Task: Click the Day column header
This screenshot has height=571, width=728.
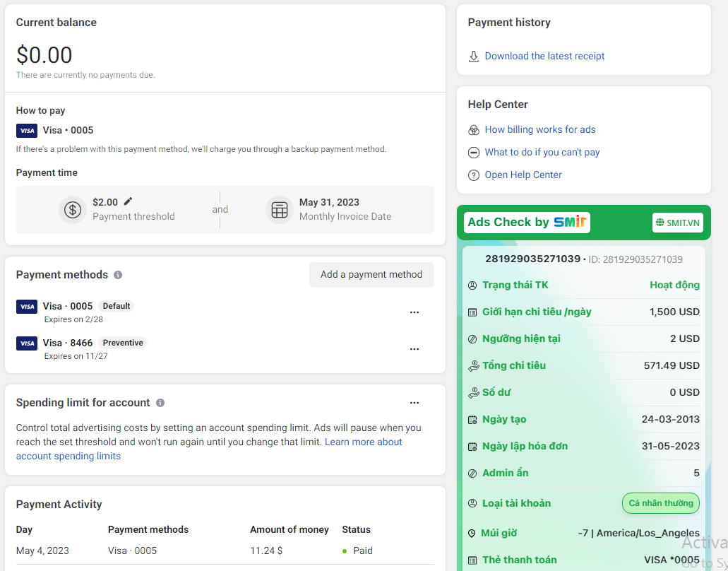Action: [24, 529]
